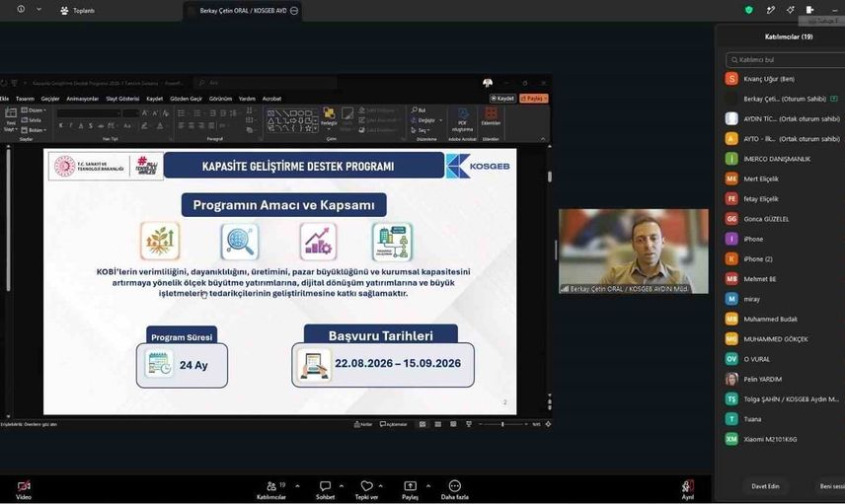Adjust PowerPoint zoom slider handle
The width and height of the screenshot is (845, 504).
[502, 424]
